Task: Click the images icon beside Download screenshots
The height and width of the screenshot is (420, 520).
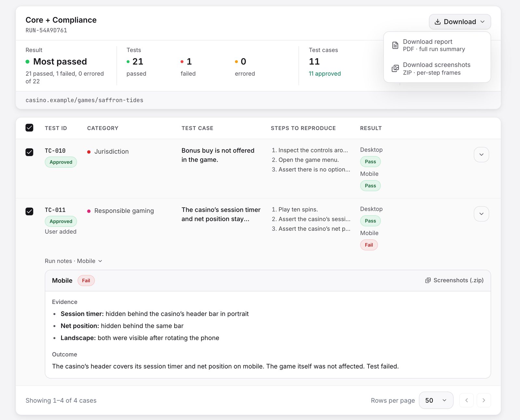Action: point(395,68)
